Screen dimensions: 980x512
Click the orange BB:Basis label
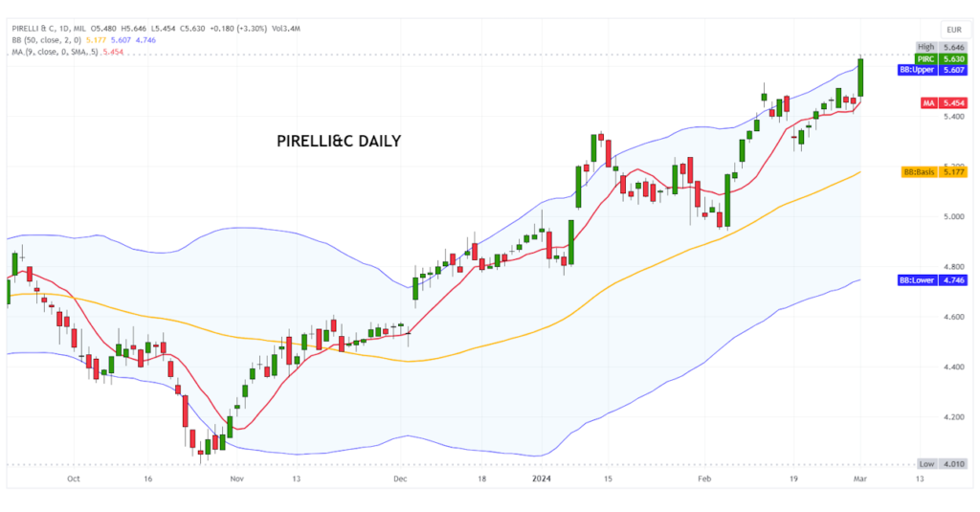pos(933,172)
